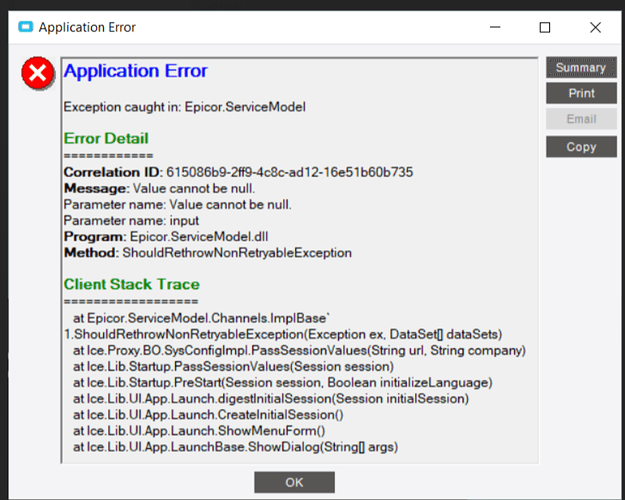Click the Parameter name: Value cannot be null line
This screenshot has height=500, width=625.
click(x=177, y=205)
